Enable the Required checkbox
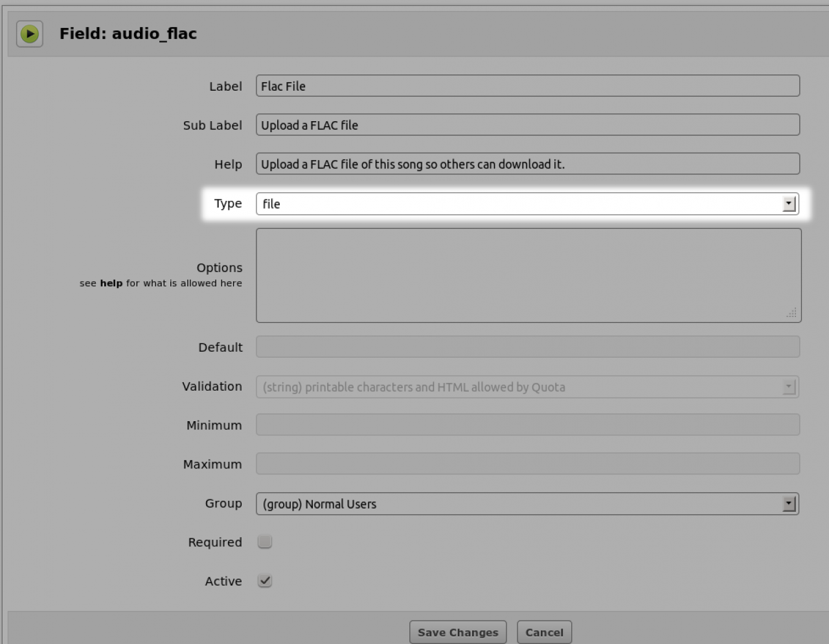The width and height of the screenshot is (829, 644). click(265, 542)
